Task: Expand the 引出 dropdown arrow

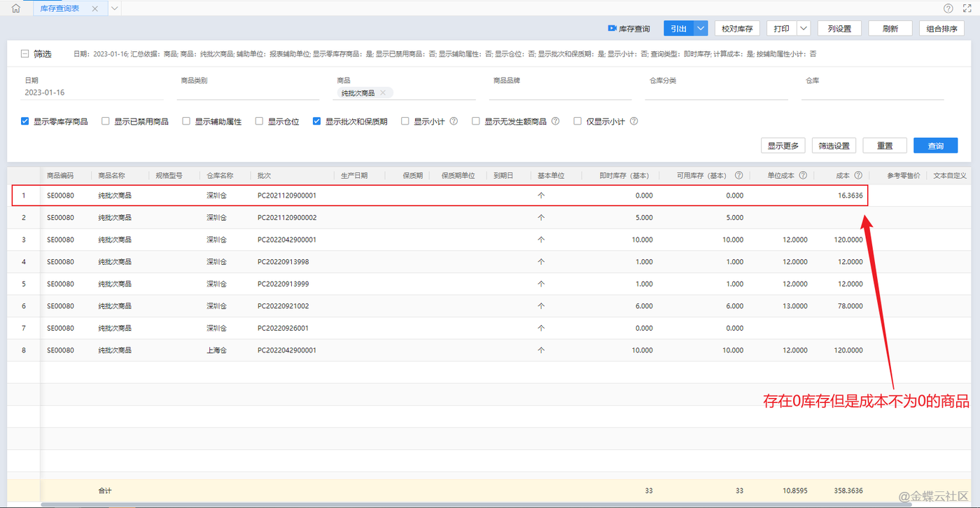Action: [701, 29]
